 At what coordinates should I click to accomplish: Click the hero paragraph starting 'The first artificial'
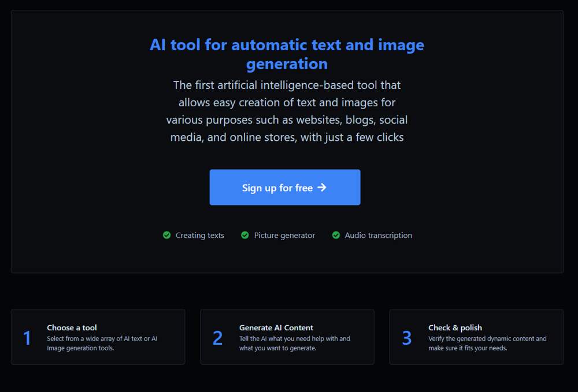tap(287, 111)
